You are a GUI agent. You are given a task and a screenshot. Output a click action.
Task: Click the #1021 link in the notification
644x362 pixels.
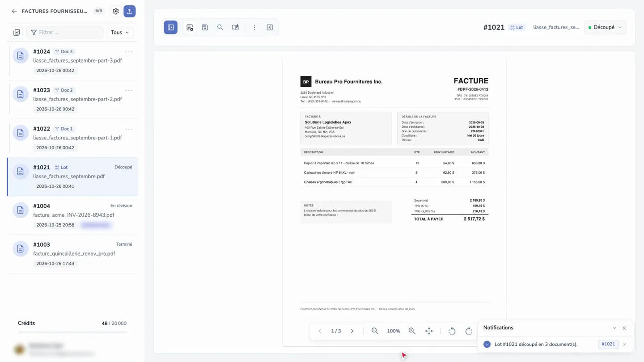point(608,344)
